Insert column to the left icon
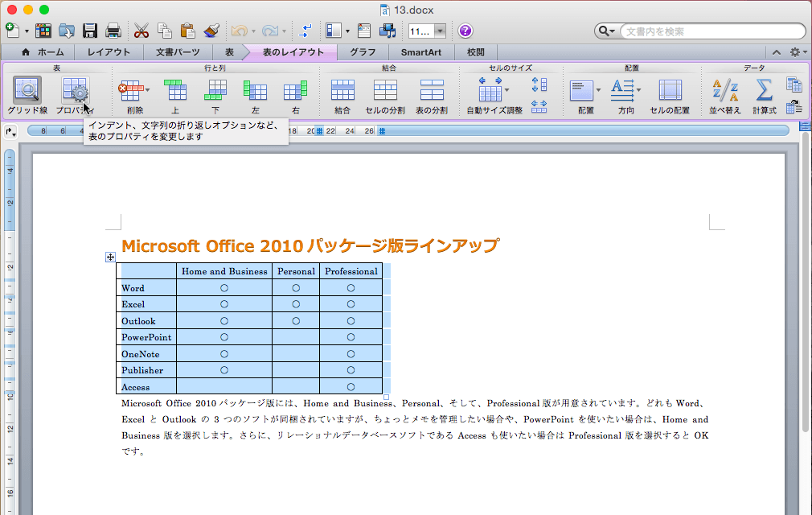 pos(256,90)
